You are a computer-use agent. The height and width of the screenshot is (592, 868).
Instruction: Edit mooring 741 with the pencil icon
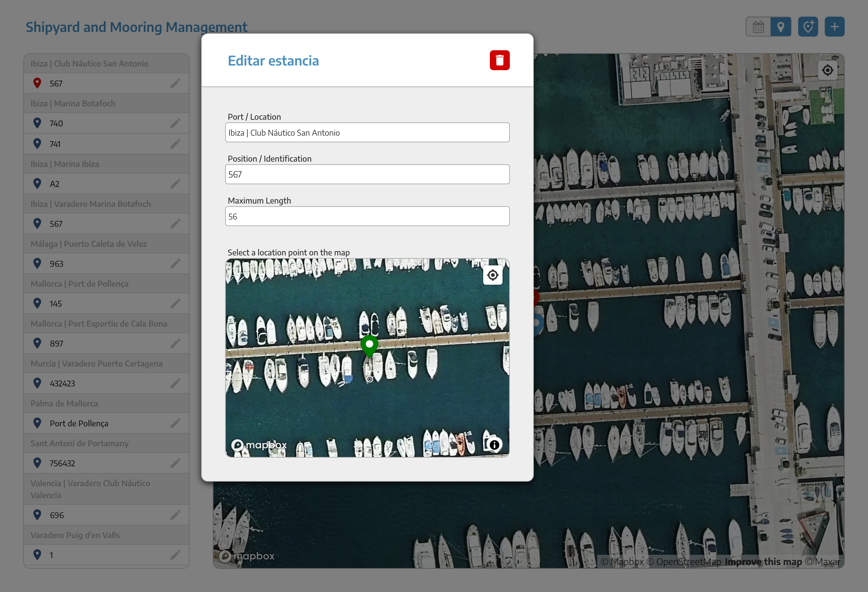pos(176,144)
